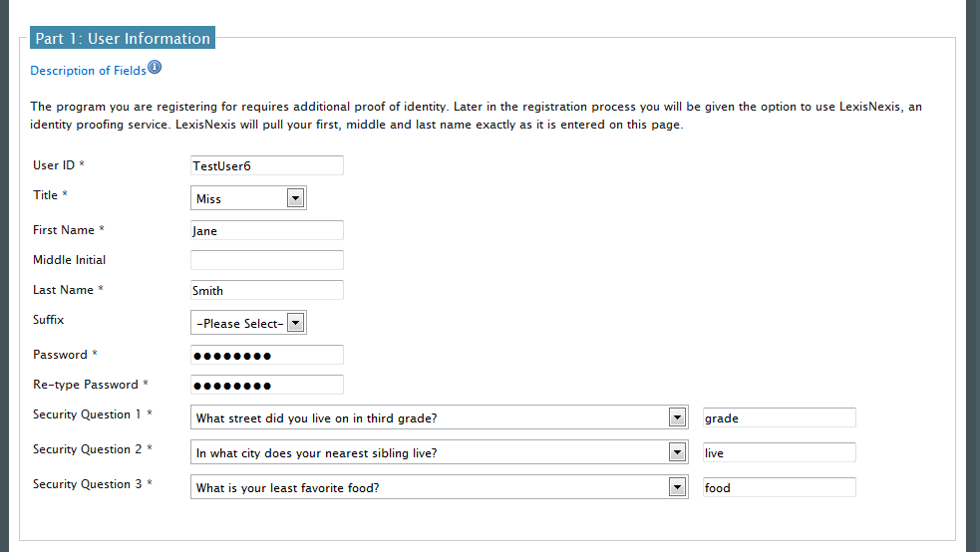Click the LexisNexis identity proofing paragraph
This screenshot has width=980, height=552.
[477, 116]
